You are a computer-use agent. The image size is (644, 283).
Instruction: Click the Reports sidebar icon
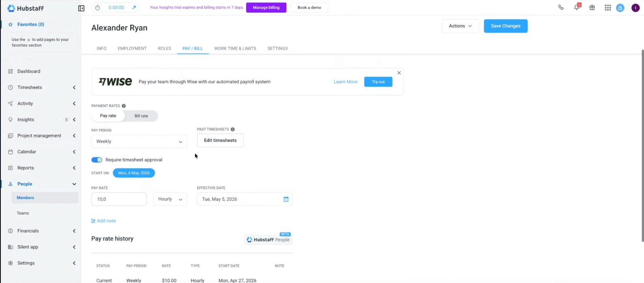pyautogui.click(x=11, y=168)
